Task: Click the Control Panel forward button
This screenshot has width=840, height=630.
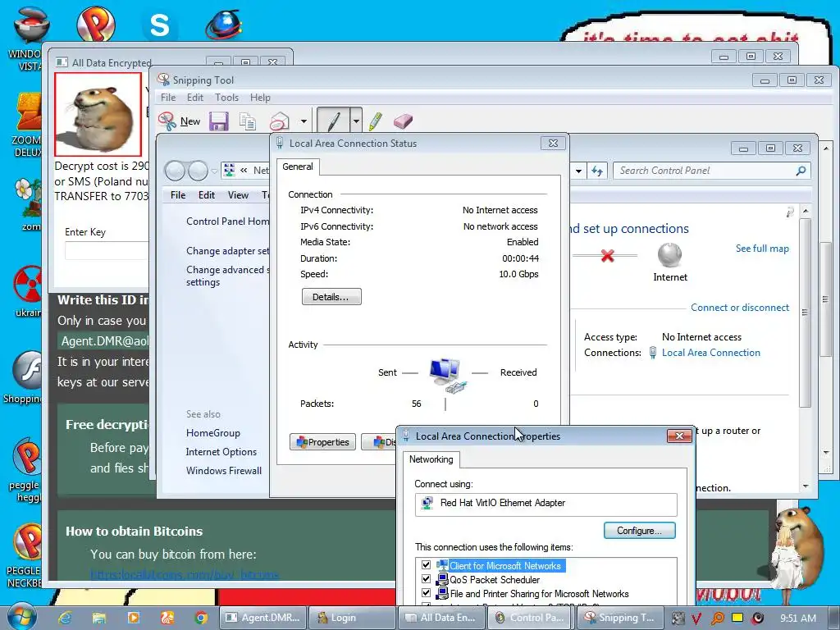Action: coord(198,171)
